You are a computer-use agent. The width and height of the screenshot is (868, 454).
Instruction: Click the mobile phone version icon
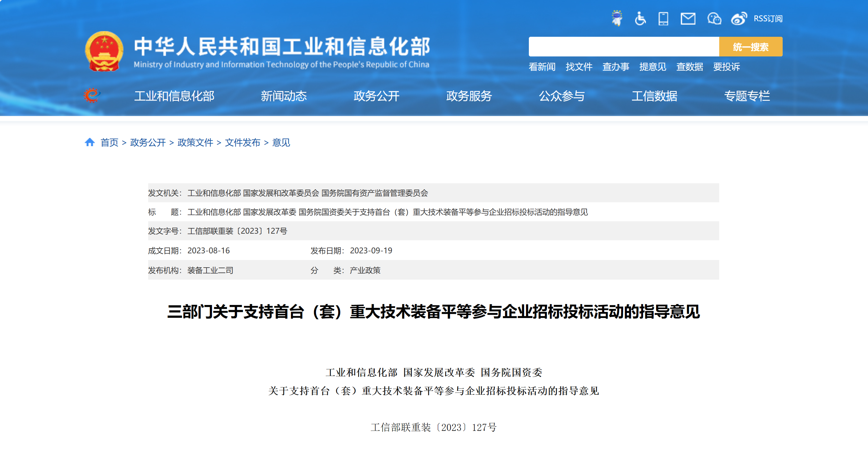coord(663,18)
